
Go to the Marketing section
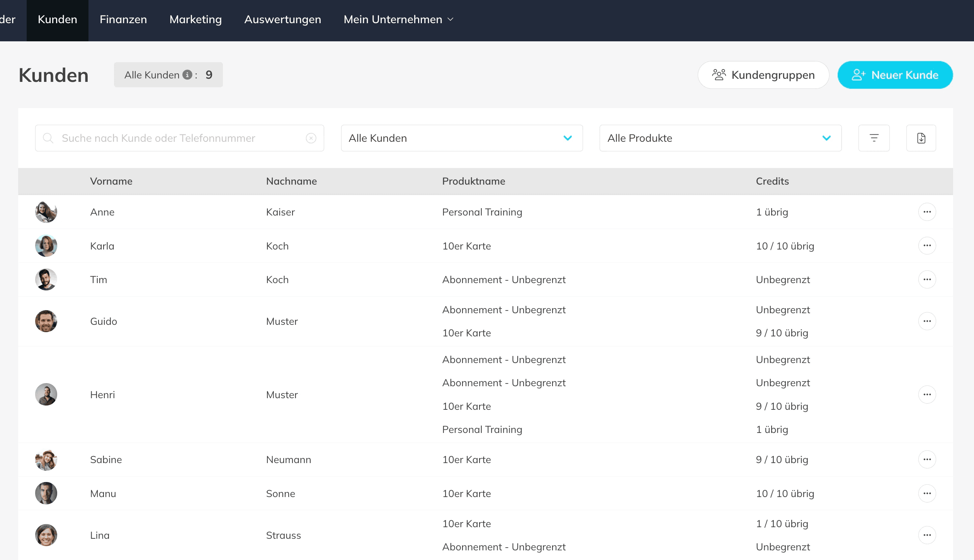[x=195, y=19]
